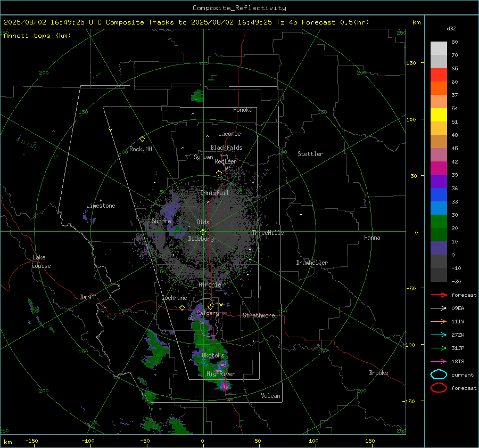Click the Composite_Reflectivity title
Viewport: 479px width, 448px height.
point(239,8)
